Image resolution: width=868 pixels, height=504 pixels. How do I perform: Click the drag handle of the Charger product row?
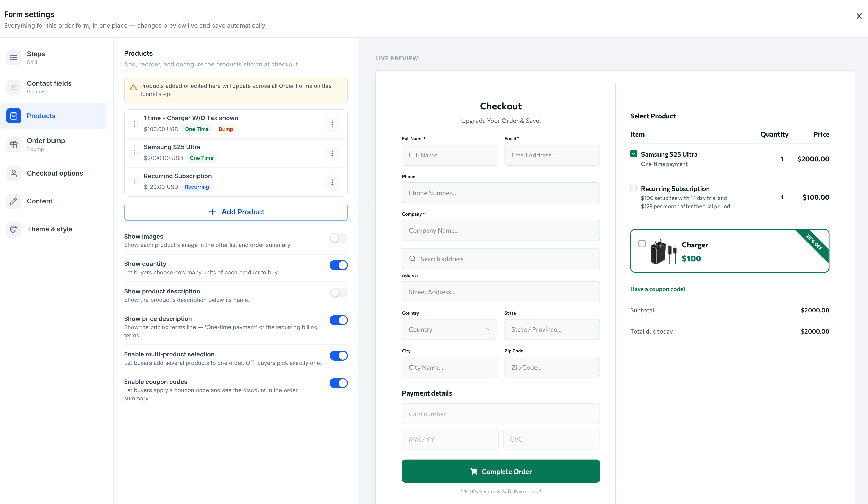click(x=136, y=124)
